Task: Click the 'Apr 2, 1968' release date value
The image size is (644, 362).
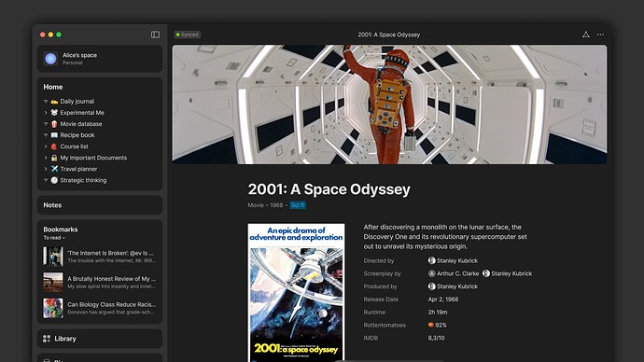Action: pyautogui.click(x=443, y=299)
